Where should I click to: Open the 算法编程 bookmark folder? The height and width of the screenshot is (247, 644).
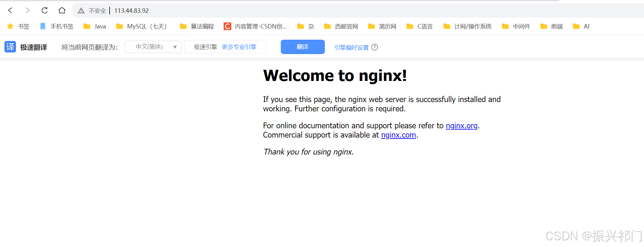tap(197, 26)
